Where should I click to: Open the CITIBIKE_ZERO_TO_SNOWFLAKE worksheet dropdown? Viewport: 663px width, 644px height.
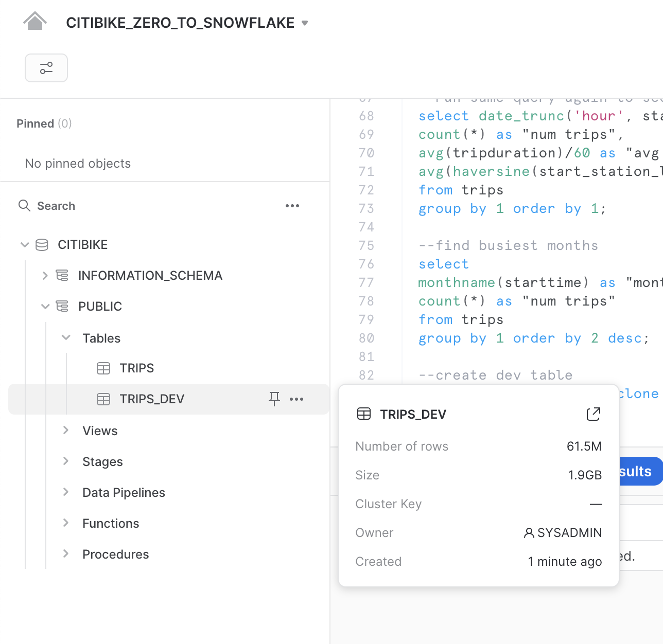(305, 23)
